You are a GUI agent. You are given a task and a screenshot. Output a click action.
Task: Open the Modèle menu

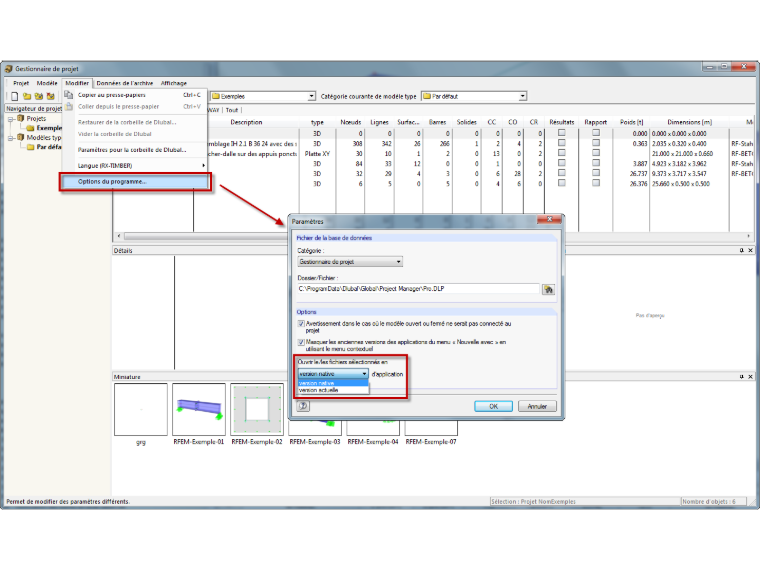click(47, 83)
